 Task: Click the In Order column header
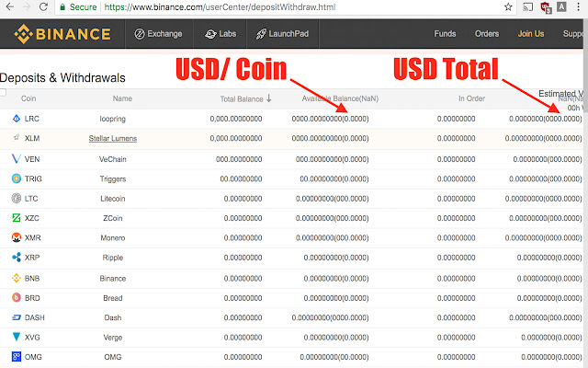[471, 98]
